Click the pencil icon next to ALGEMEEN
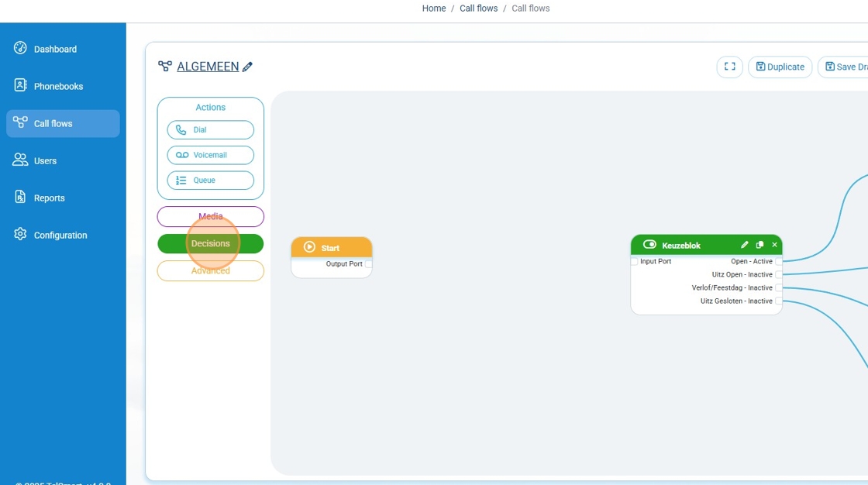 tap(248, 67)
